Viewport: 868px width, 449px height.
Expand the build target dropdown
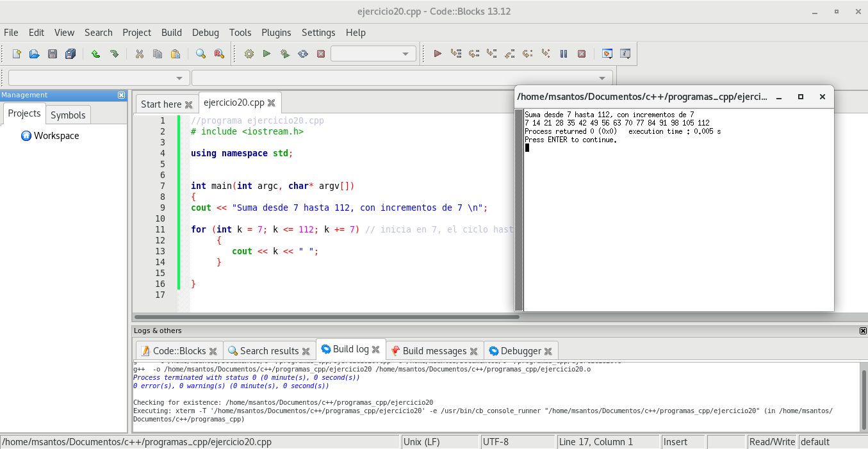pyautogui.click(x=405, y=54)
